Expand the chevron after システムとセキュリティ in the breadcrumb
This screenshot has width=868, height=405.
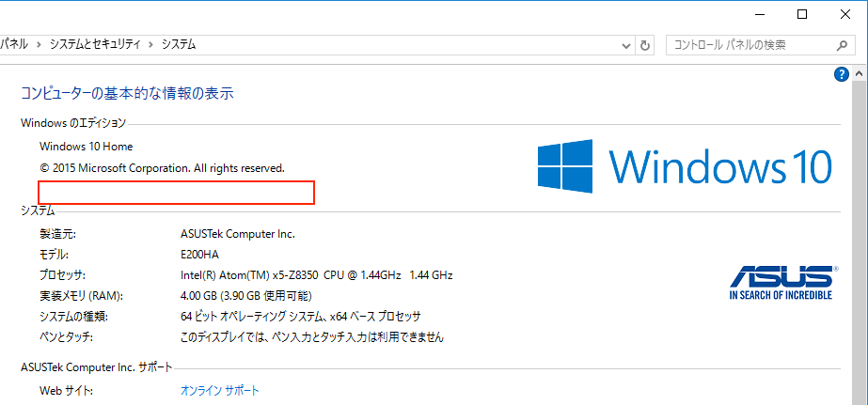[x=151, y=44]
